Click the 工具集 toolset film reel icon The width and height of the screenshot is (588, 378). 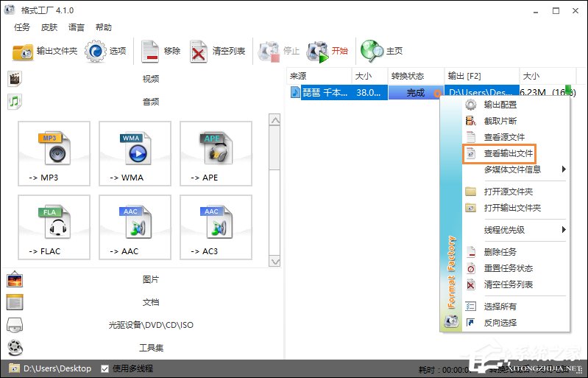tap(15, 348)
